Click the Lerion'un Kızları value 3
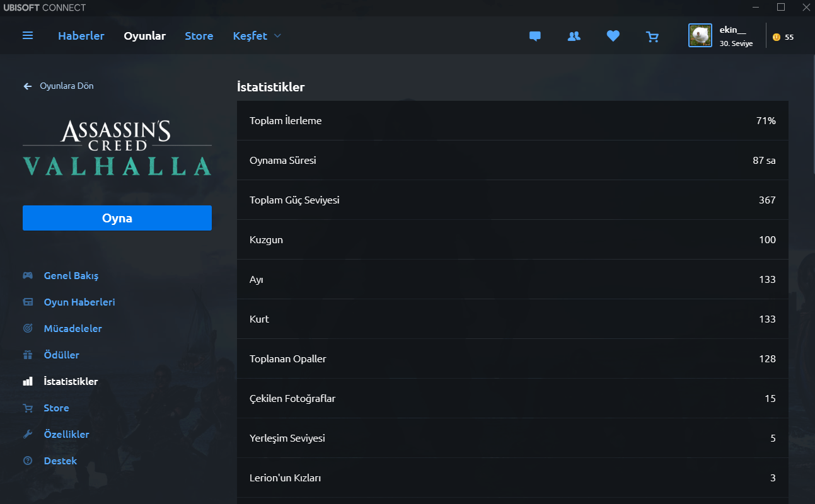Screen dimensions: 815x504 pos(773,478)
